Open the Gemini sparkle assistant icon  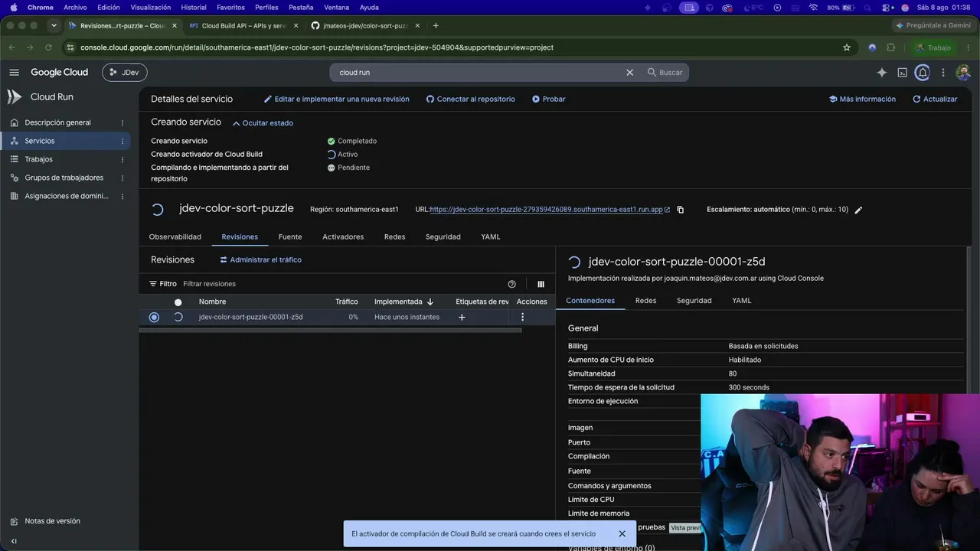point(882,73)
